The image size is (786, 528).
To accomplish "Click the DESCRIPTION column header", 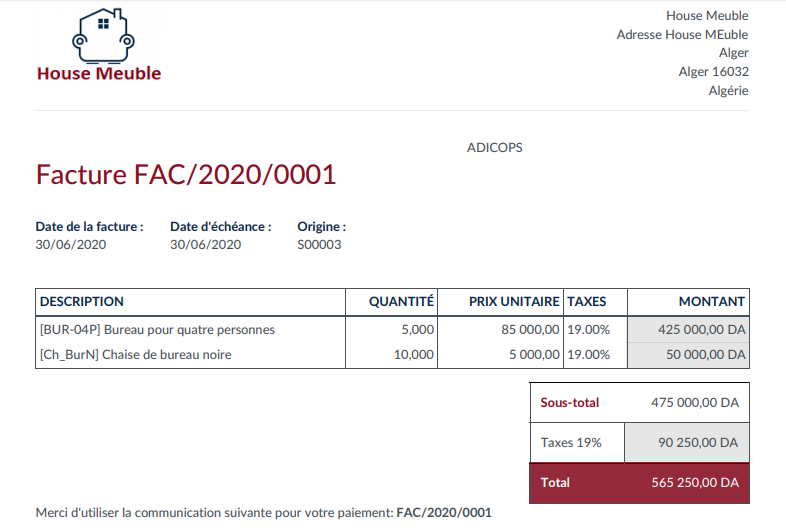I will point(82,301).
